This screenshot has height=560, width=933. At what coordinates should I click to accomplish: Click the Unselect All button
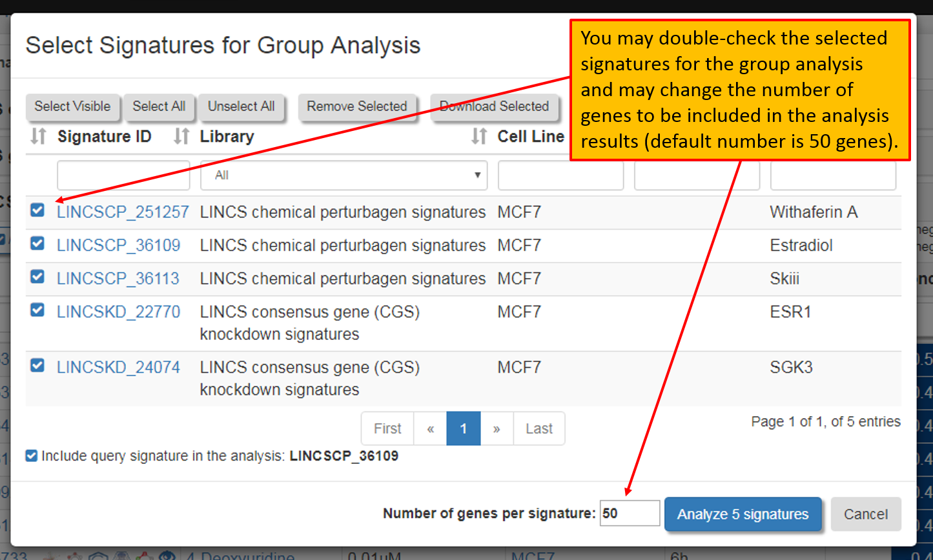coord(241,106)
